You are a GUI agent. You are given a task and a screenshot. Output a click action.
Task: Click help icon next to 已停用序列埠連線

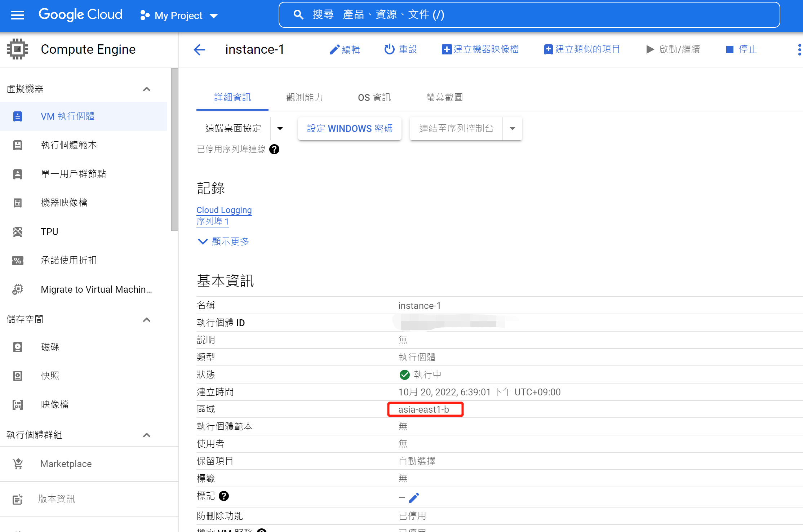click(274, 149)
